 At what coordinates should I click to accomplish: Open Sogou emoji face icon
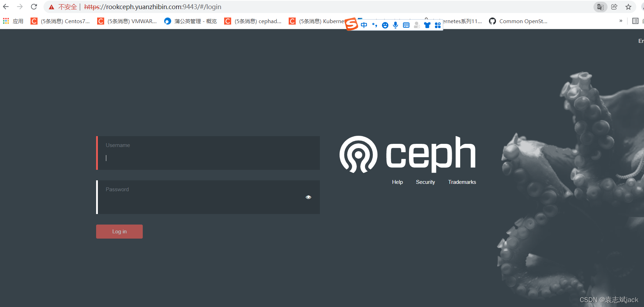(385, 25)
